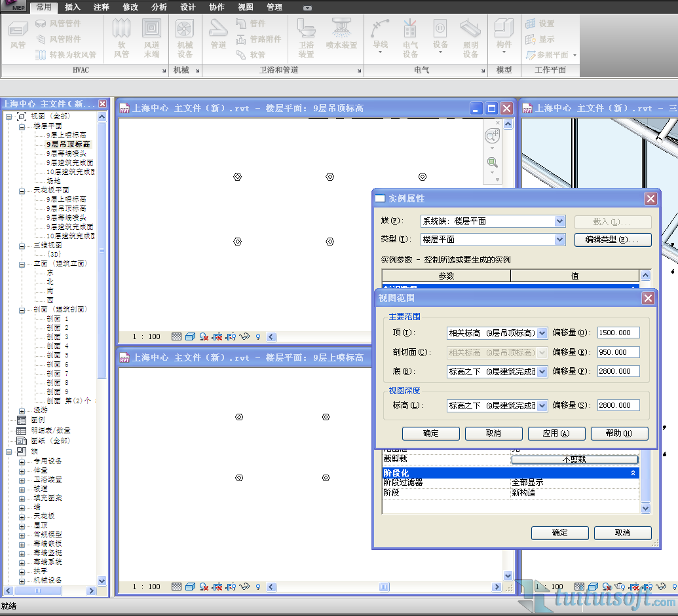Toggle reveal hidden elements lightbulb in 9层吊顶标高 view

(x=258, y=337)
